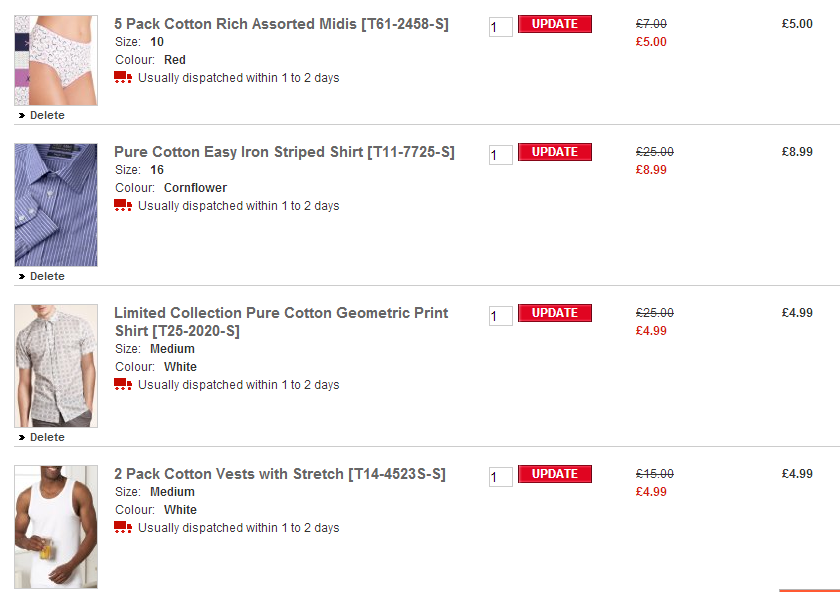Viewport: 840px width, 592px height.
Task: Click quantity input for Cotton Vests
Action: tap(500, 477)
